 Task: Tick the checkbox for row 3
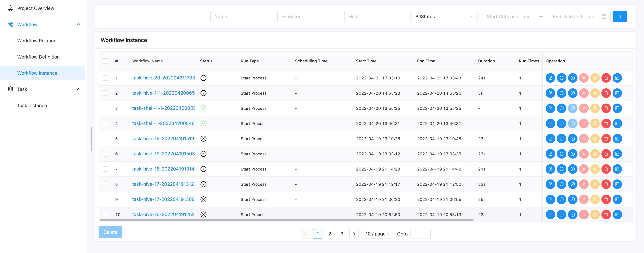click(106, 108)
